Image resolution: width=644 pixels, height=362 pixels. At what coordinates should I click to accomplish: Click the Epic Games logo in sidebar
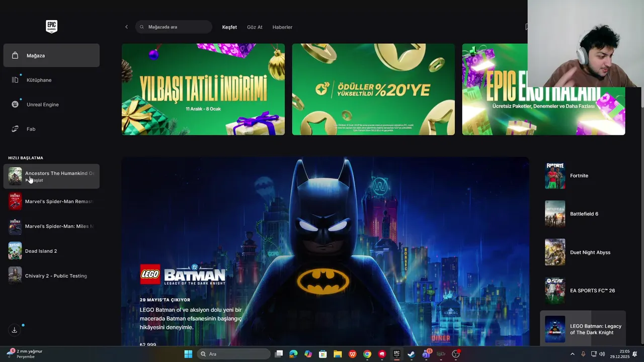point(51,27)
